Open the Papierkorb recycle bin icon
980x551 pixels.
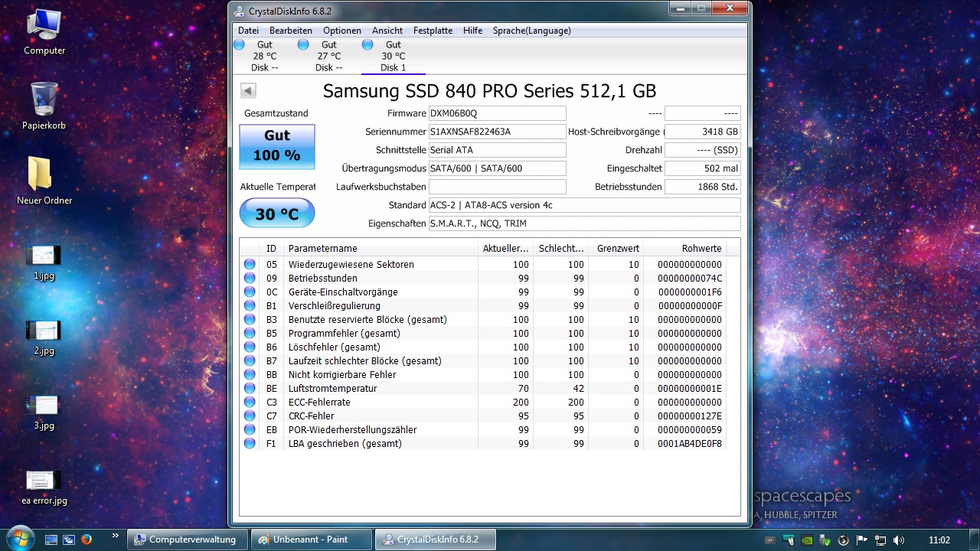point(44,106)
